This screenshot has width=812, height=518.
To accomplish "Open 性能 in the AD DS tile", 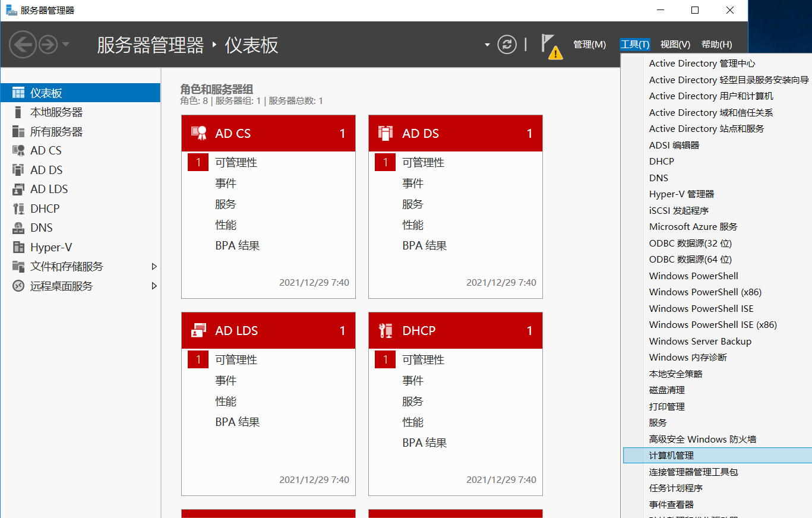I will (x=413, y=225).
